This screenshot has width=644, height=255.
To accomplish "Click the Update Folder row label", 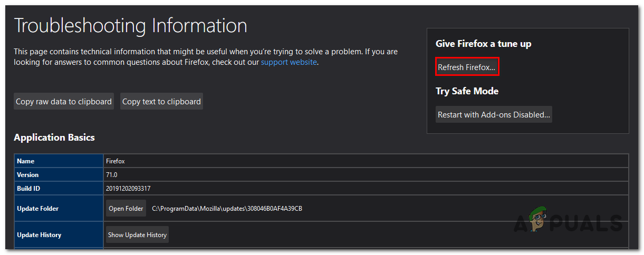I will pos(38,209).
